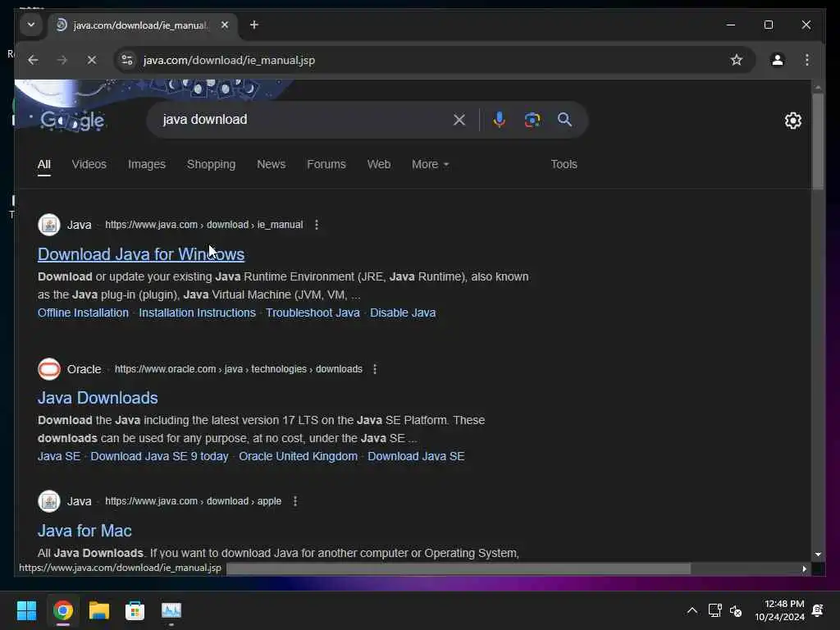This screenshot has height=630, width=840.
Task: Open the Offline Installation sitelink
Action: [83, 313]
